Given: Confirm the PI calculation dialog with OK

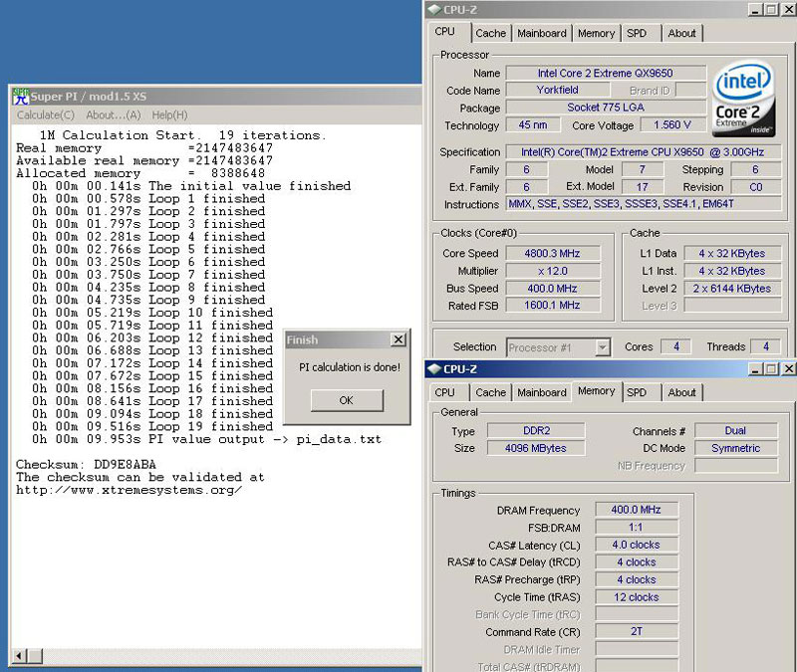Looking at the screenshot, I should pyautogui.click(x=347, y=400).
